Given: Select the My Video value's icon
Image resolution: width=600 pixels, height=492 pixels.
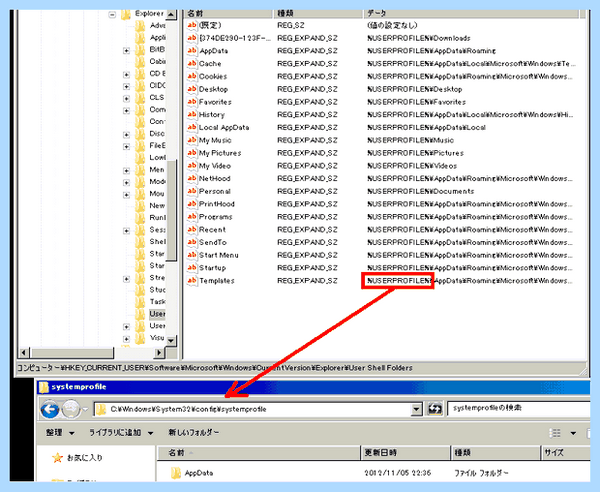Looking at the screenshot, I should pyautogui.click(x=192, y=166).
